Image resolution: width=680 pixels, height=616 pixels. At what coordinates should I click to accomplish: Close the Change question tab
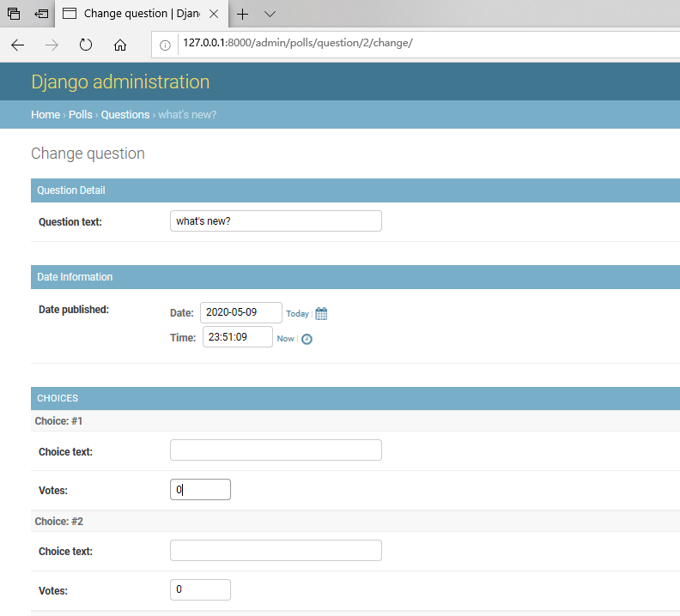click(x=214, y=14)
